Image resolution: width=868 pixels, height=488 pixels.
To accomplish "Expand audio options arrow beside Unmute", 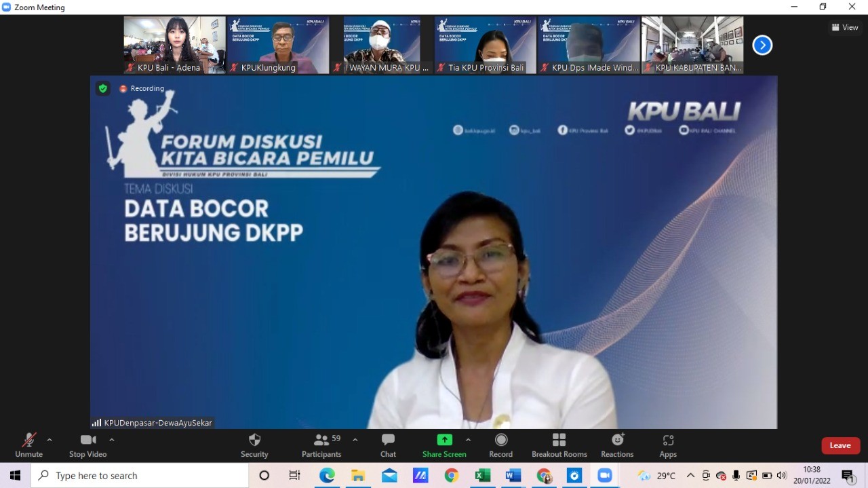I will point(50,440).
